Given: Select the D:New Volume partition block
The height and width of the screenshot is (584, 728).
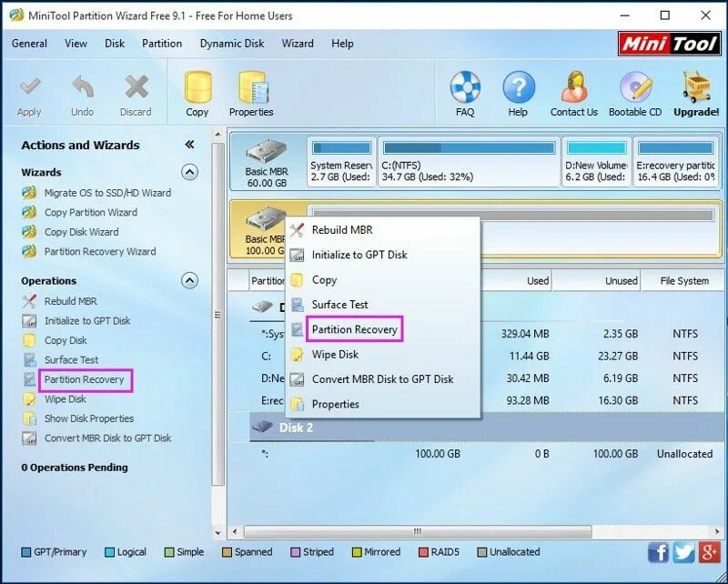Looking at the screenshot, I should click(597, 162).
